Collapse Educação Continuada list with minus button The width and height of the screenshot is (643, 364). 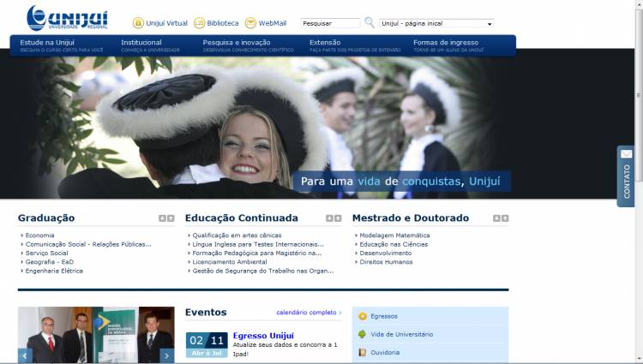click(x=328, y=218)
